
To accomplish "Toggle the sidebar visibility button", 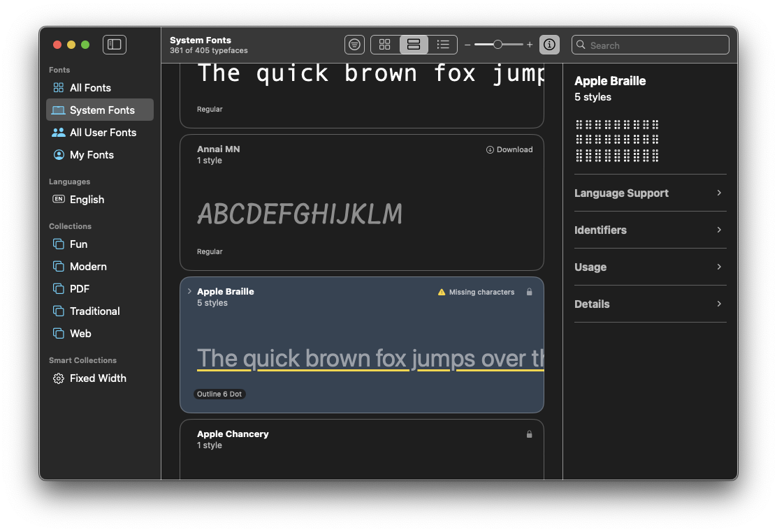I will pos(115,45).
